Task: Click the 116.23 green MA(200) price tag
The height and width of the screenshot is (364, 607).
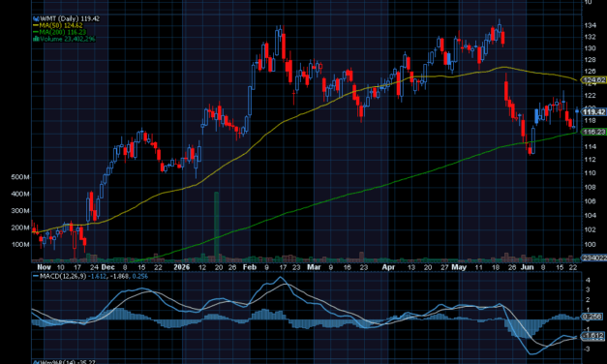Action: coord(594,132)
